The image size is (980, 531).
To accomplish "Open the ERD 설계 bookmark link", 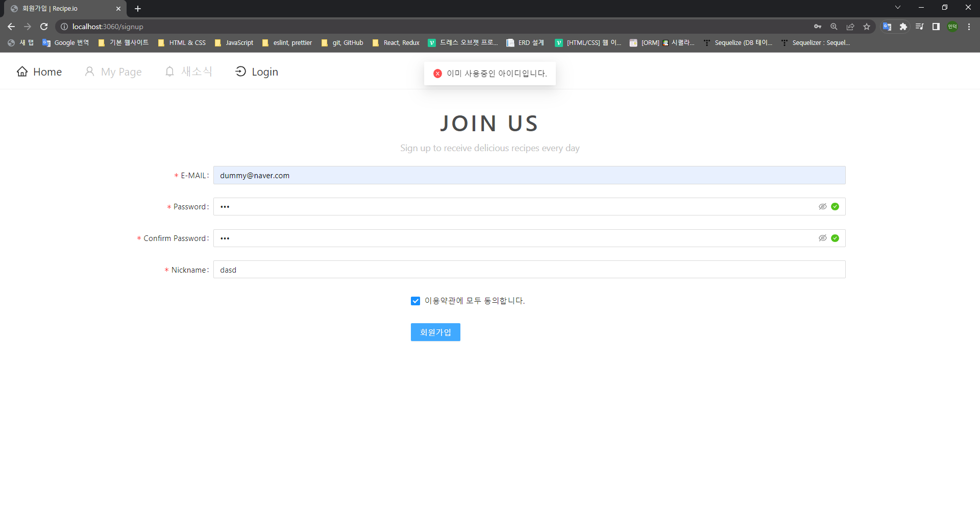I will tap(525, 43).
